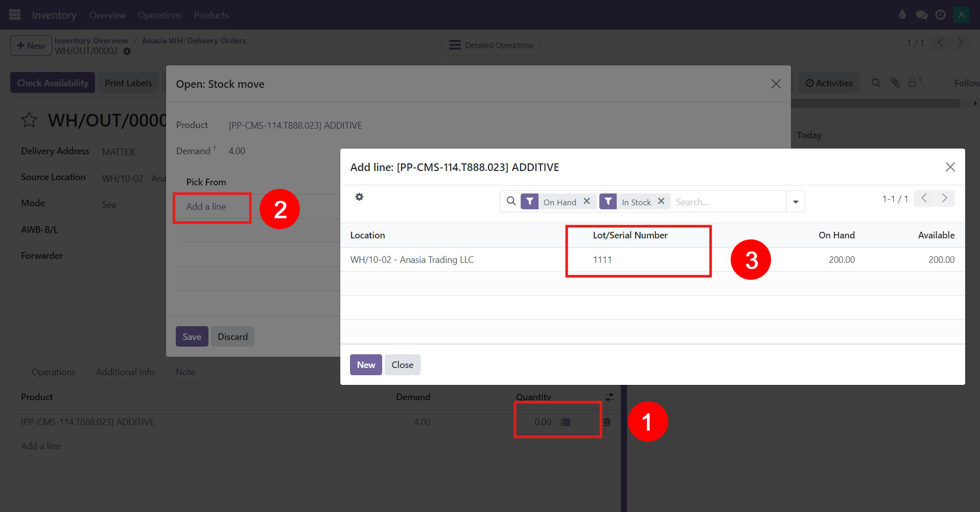980x512 pixels.
Task: Remove the In Stock filter
Action: 661,202
